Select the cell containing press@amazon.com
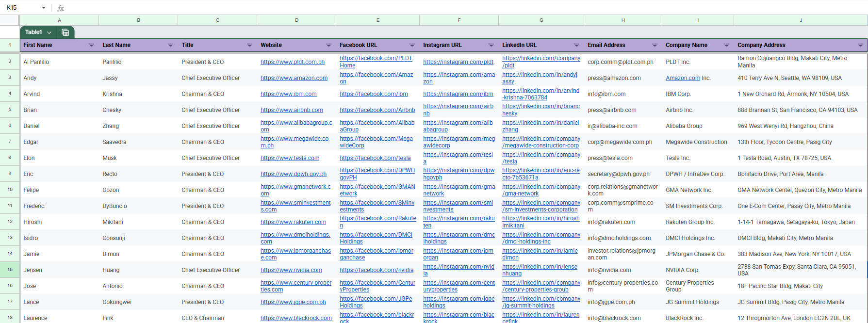The image size is (868, 323). 623,78
